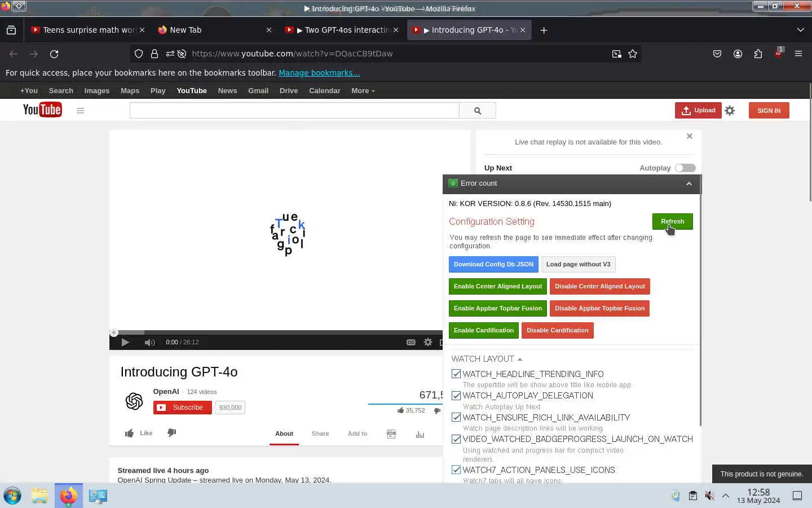This screenshot has width=812, height=508.
Task: Uncheck WATCH7_ACTION_PANELS_USE_ICONS
Action: pyautogui.click(x=456, y=470)
